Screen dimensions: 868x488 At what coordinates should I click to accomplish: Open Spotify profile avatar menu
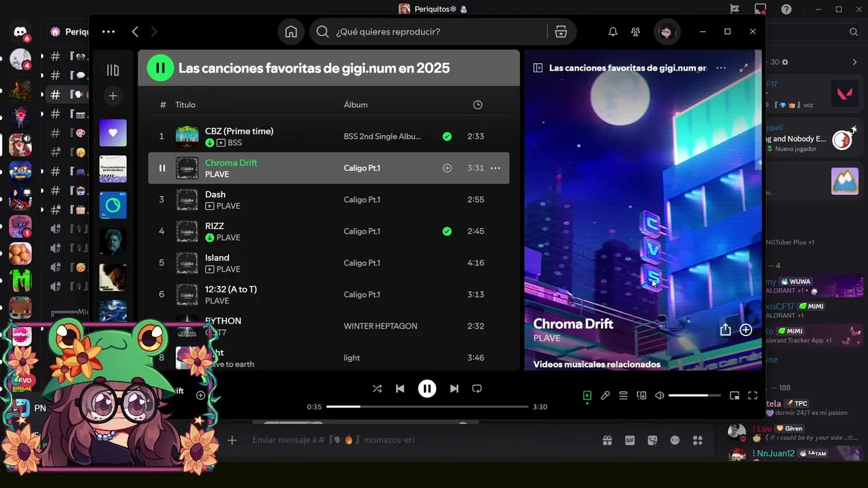(666, 32)
